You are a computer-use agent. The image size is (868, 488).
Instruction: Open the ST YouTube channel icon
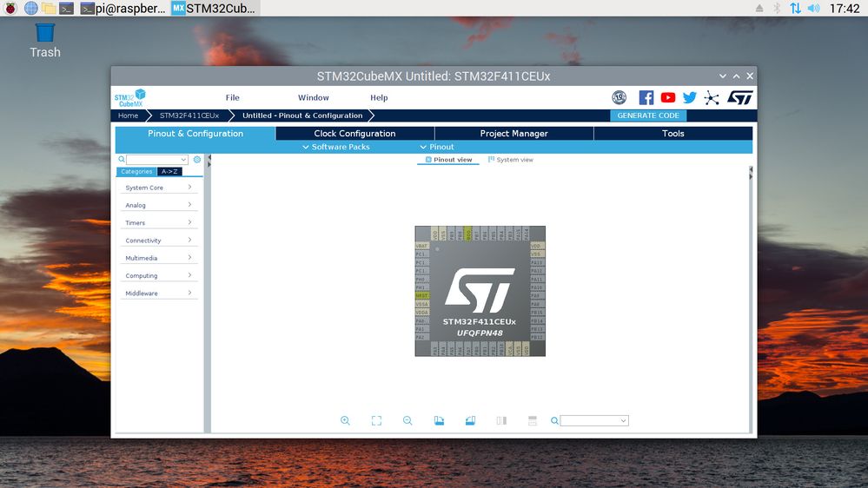tap(667, 98)
